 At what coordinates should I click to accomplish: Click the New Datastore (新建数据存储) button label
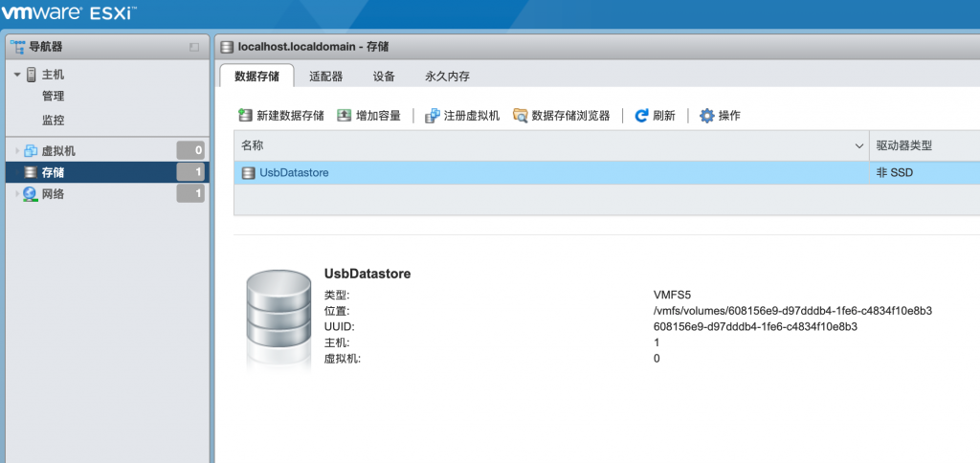[291, 116]
